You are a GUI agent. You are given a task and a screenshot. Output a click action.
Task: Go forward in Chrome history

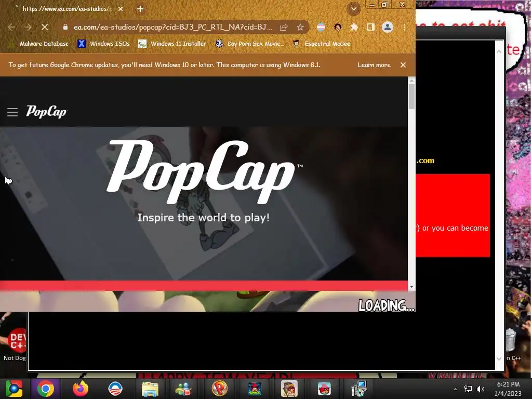tap(28, 27)
